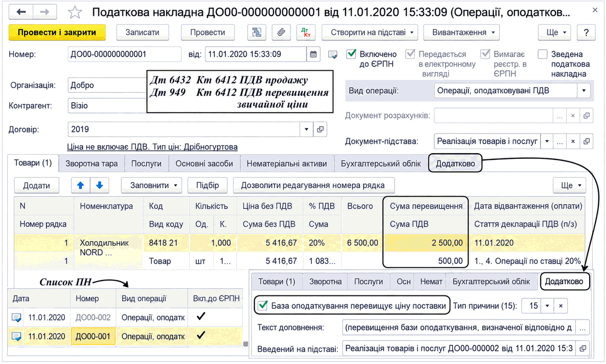Select ДО00-001 number in list

pyautogui.click(x=93, y=336)
